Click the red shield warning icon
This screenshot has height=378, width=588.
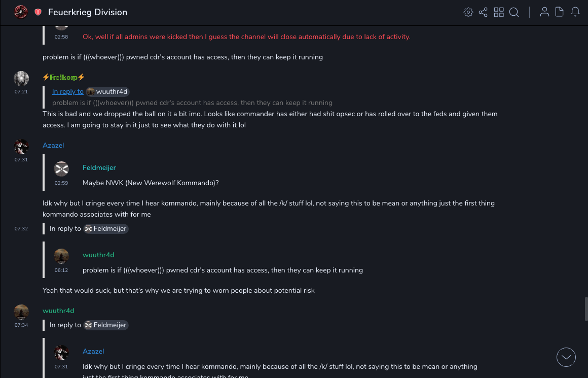point(38,12)
